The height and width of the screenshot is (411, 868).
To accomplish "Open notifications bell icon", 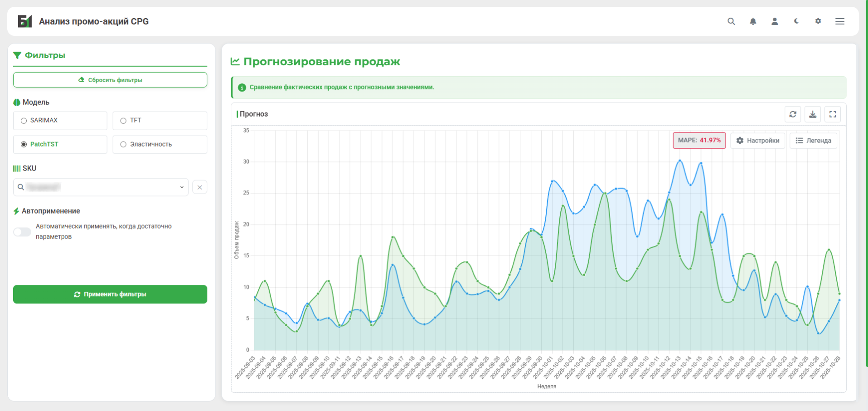I will (753, 21).
